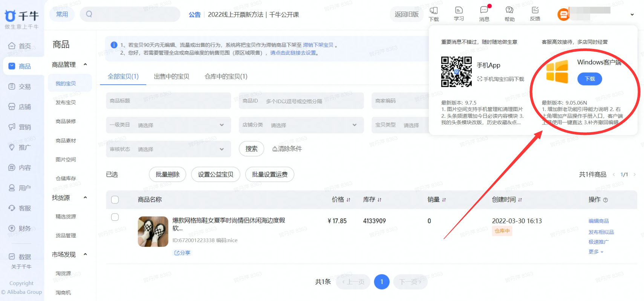Open the 审核状态 dropdown
This screenshot has height=301, width=644.
coord(168,149)
